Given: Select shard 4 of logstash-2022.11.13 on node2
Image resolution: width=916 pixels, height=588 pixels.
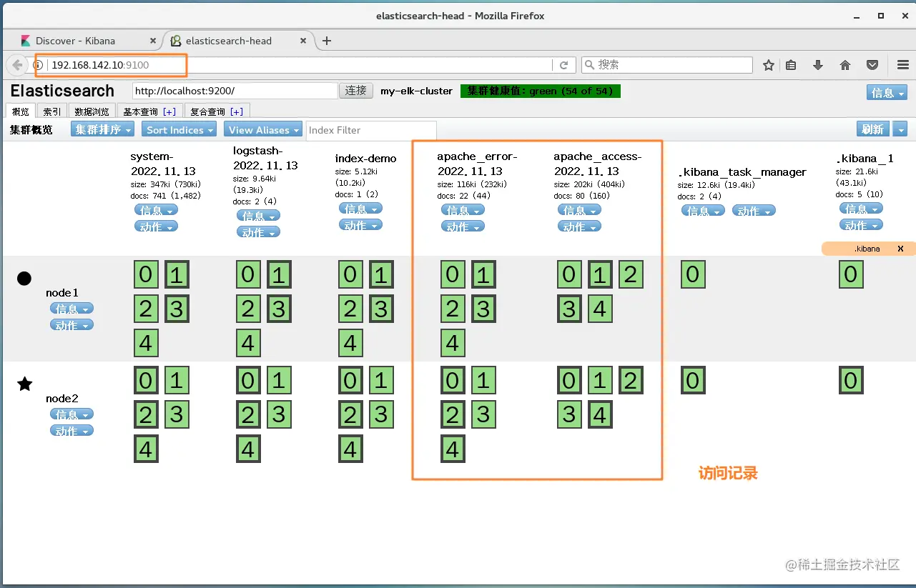Looking at the screenshot, I should (x=248, y=449).
